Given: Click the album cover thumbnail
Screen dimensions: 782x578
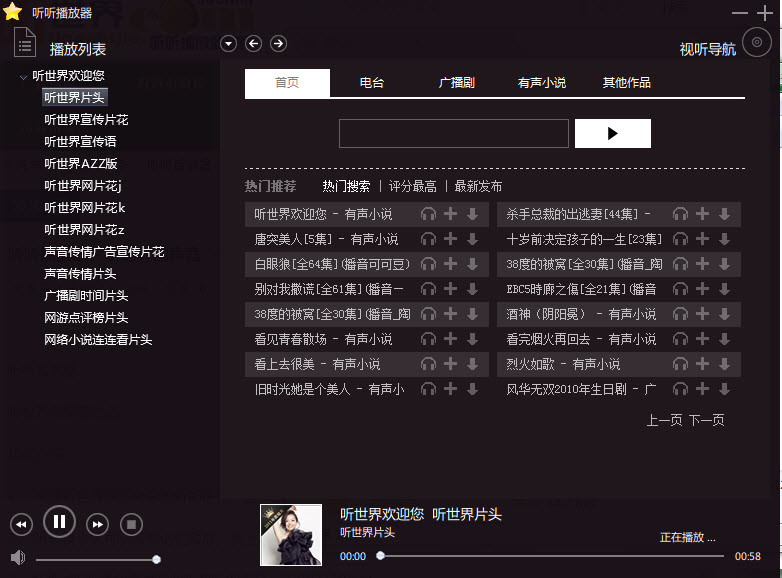Looking at the screenshot, I should tap(291, 535).
